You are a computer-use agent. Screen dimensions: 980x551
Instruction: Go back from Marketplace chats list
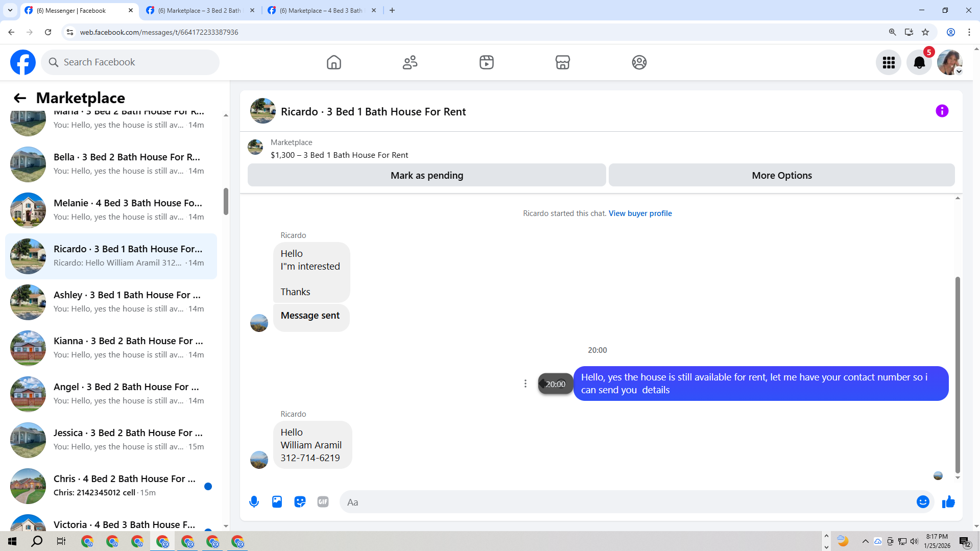20,98
